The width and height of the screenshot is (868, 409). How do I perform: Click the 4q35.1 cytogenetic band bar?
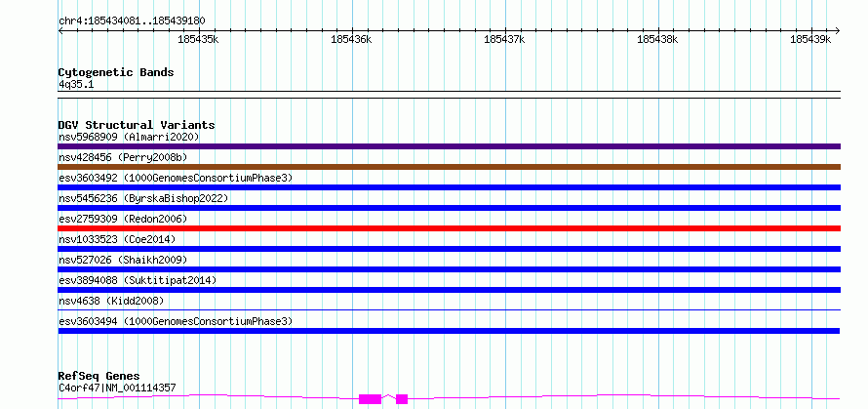[449, 95]
